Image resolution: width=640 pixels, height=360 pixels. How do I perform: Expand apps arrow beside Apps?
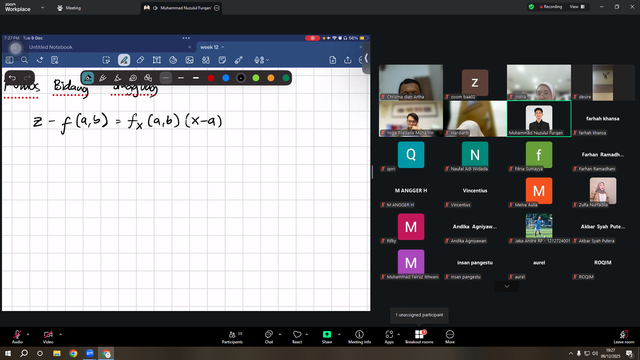(398, 334)
